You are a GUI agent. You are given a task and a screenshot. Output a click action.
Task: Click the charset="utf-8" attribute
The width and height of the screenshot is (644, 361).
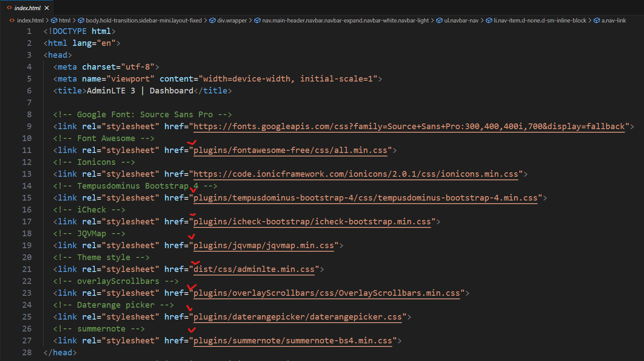point(118,67)
